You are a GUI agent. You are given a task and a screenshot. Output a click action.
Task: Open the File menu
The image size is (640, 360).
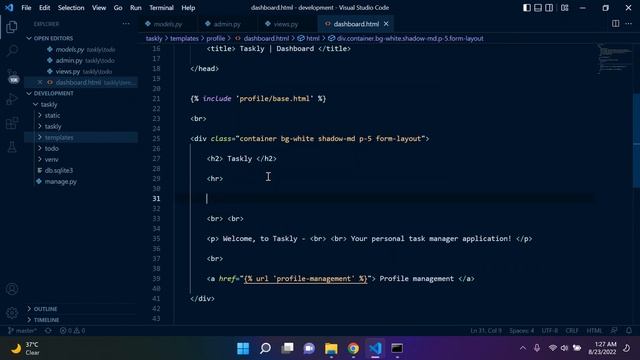[26, 8]
